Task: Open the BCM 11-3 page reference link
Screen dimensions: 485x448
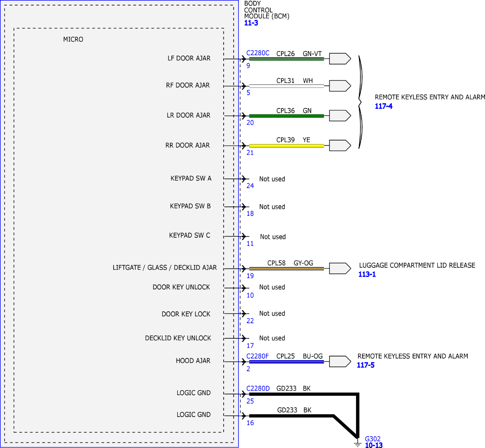Action: click(251, 23)
